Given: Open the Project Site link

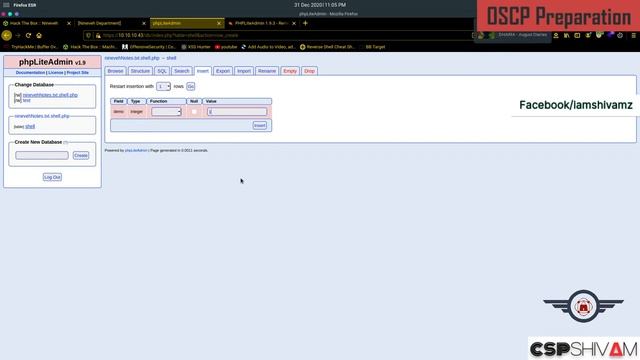Looking at the screenshot, I should [x=78, y=73].
